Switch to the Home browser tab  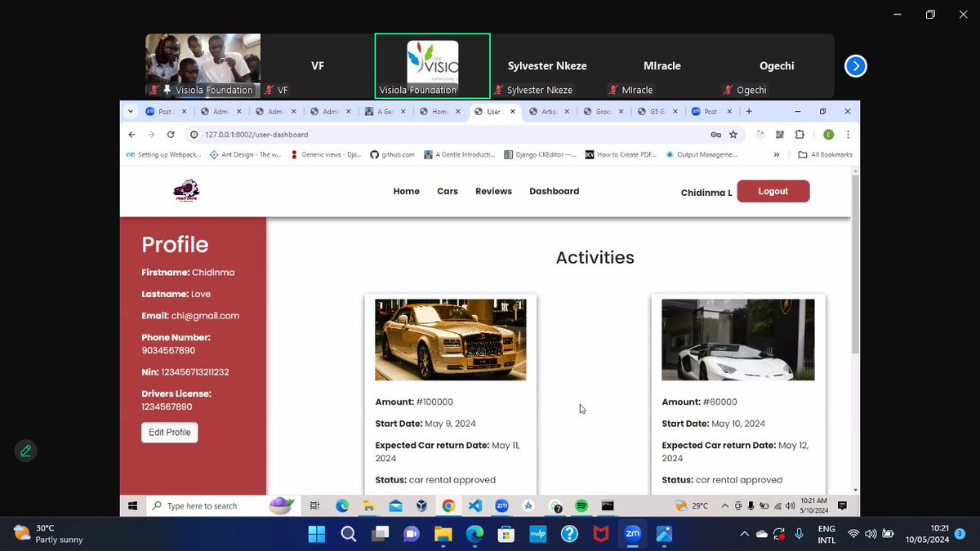pos(439,112)
